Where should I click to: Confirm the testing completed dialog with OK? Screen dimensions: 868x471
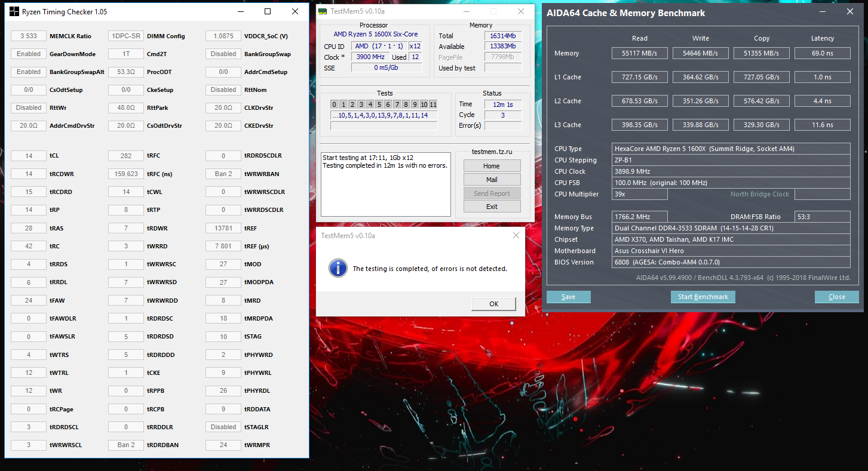[493, 304]
